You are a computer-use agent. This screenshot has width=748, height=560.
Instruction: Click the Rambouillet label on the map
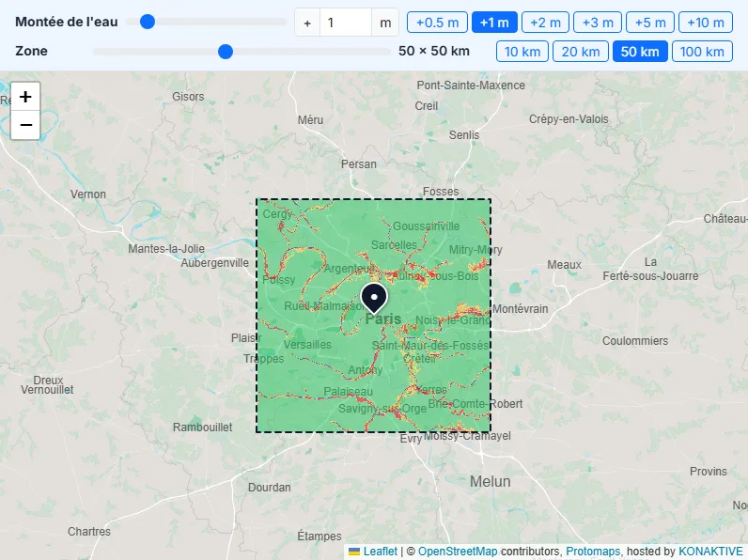pos(202,427)
